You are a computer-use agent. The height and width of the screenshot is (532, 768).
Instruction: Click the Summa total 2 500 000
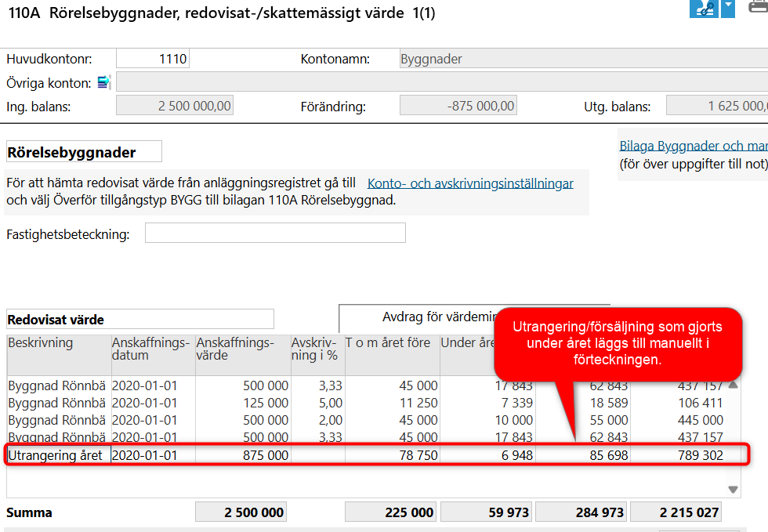[241, 512]
